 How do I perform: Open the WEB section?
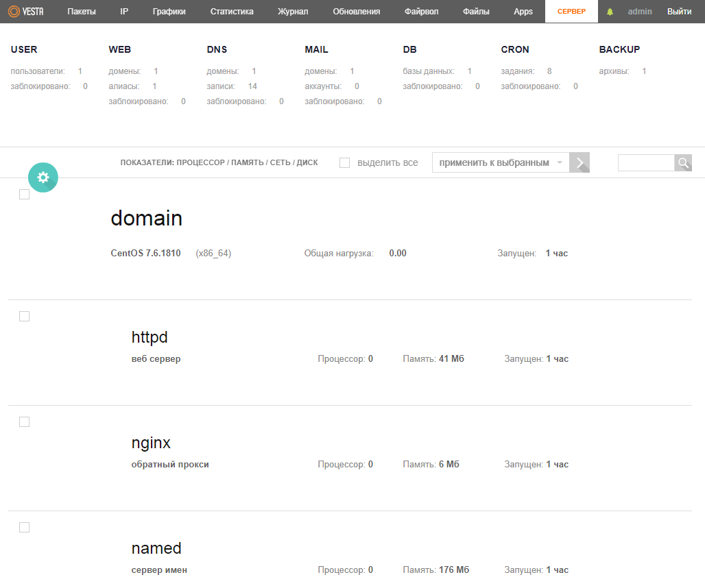point(119,49)
